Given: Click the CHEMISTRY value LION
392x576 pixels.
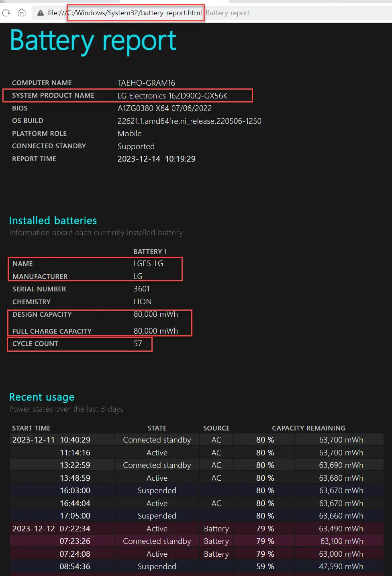Looking at the screenshot, I should click(143, 301).
